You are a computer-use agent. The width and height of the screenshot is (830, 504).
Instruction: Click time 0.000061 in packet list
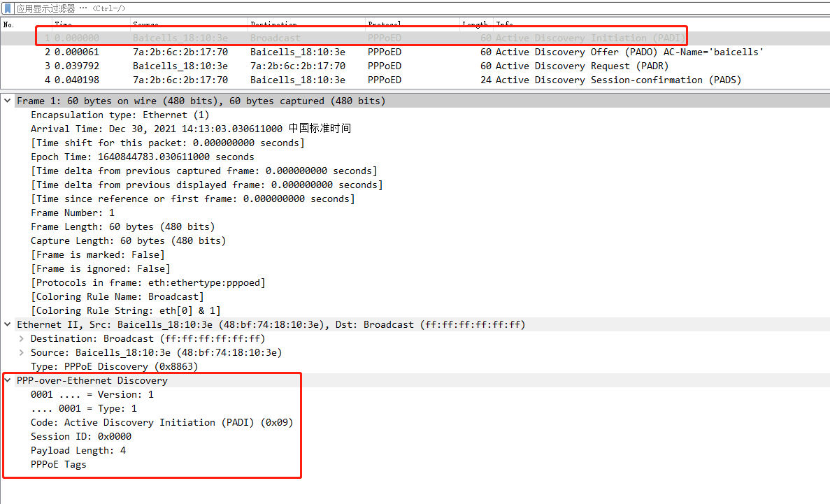(77, 52)
